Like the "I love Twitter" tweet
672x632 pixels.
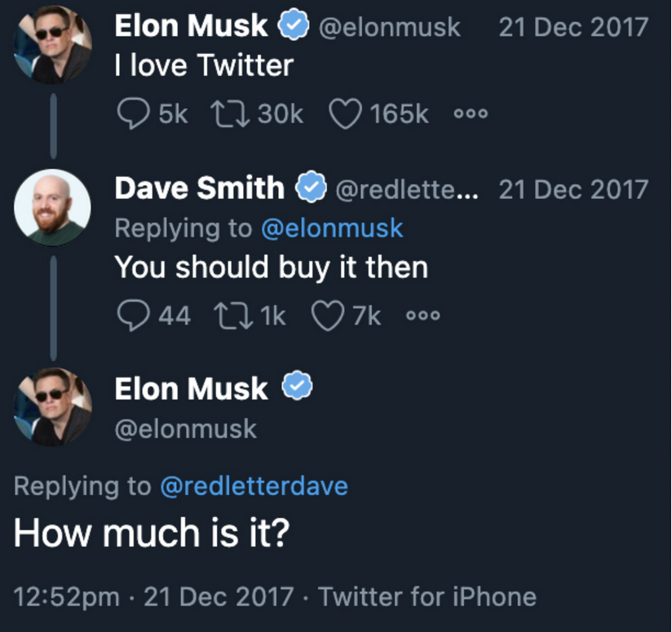point(345,114)
